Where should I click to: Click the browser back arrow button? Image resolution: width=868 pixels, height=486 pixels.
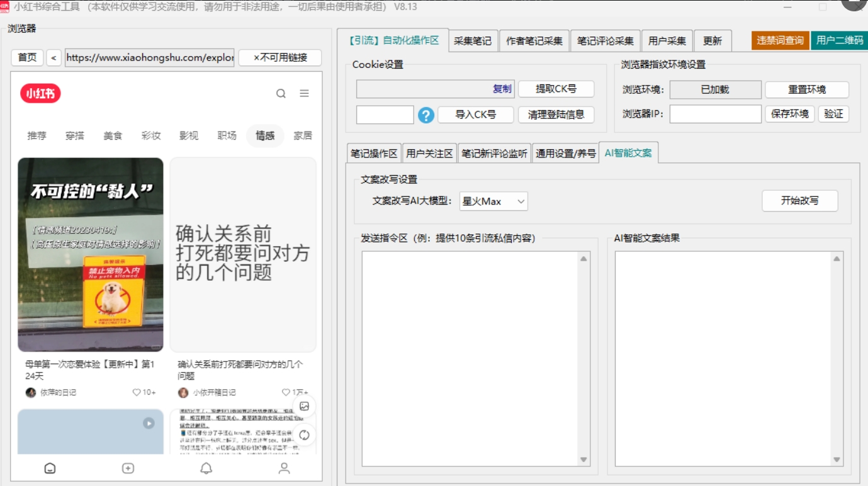point(54,58)
